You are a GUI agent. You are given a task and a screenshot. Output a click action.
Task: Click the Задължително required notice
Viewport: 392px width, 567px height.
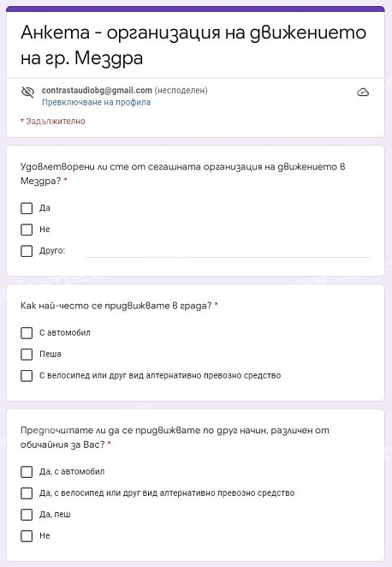[x=53, y=122]
